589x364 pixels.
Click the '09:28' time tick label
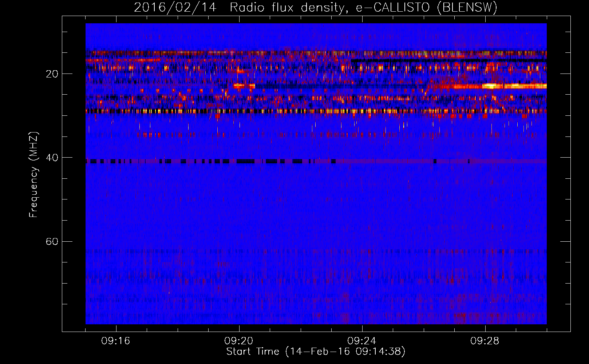[485, 341]
